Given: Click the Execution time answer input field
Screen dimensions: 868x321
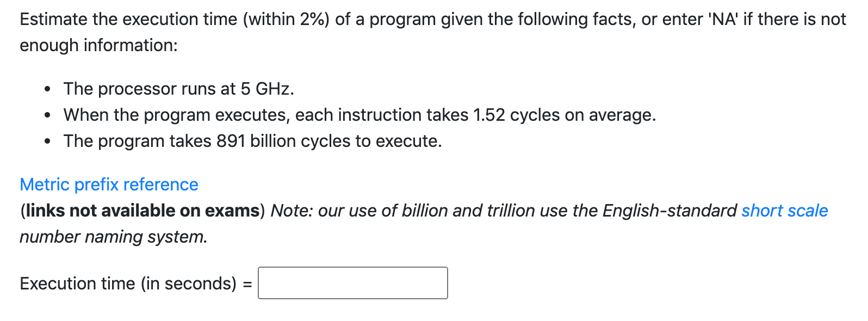Looking at the screenshot, I should click(352, 283).
